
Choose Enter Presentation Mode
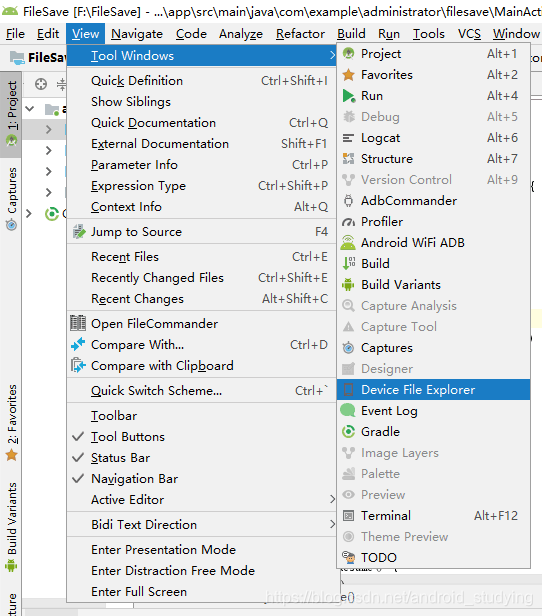pos(201,550)
